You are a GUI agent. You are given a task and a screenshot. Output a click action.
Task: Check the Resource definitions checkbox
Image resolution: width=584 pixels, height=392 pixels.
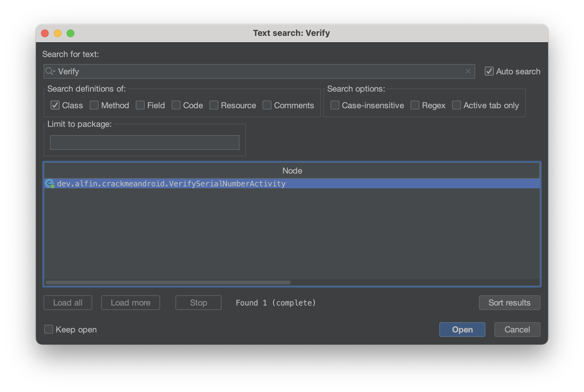(x=214, y=105)
